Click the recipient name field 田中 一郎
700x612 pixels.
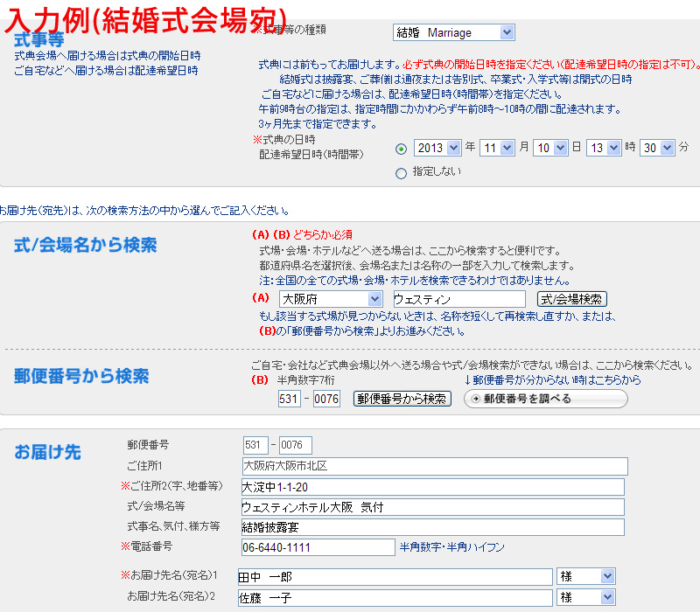395,576
